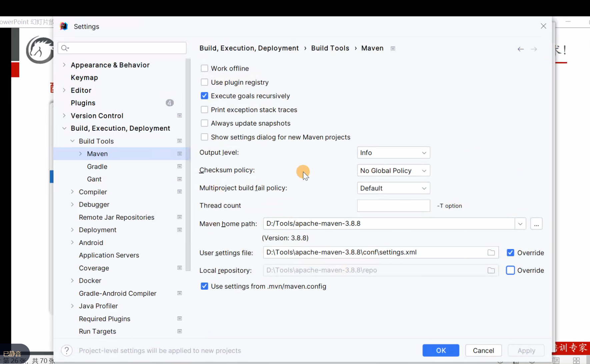Click the project-level icon next to Maven breadcrumb
Screen dimensions: 590x364
pos(393,49)
